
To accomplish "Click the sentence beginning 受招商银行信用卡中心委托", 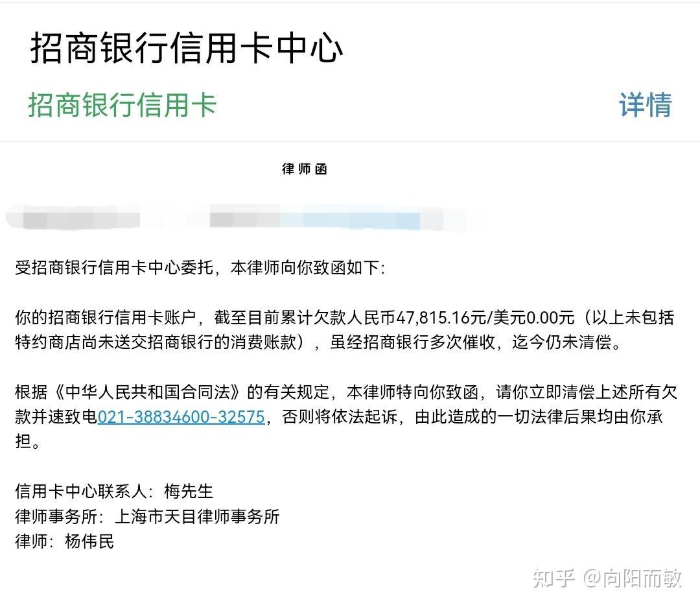I will pyautogui.click(x=200, y=268).
